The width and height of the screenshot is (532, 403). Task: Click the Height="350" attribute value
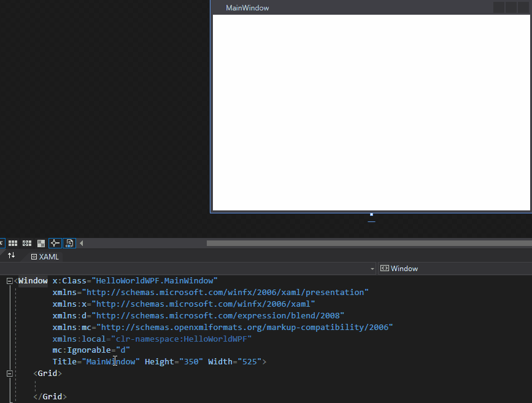(x=191, y=362)
